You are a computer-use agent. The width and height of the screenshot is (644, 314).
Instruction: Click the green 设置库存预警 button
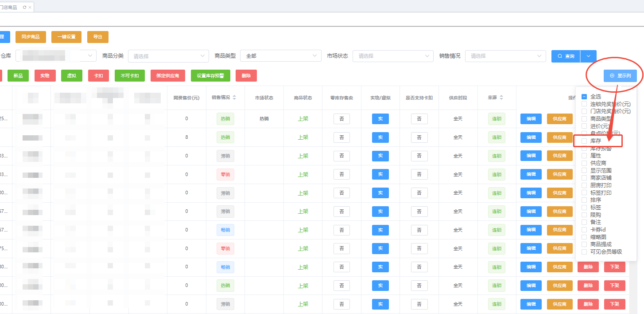[210, 76]
